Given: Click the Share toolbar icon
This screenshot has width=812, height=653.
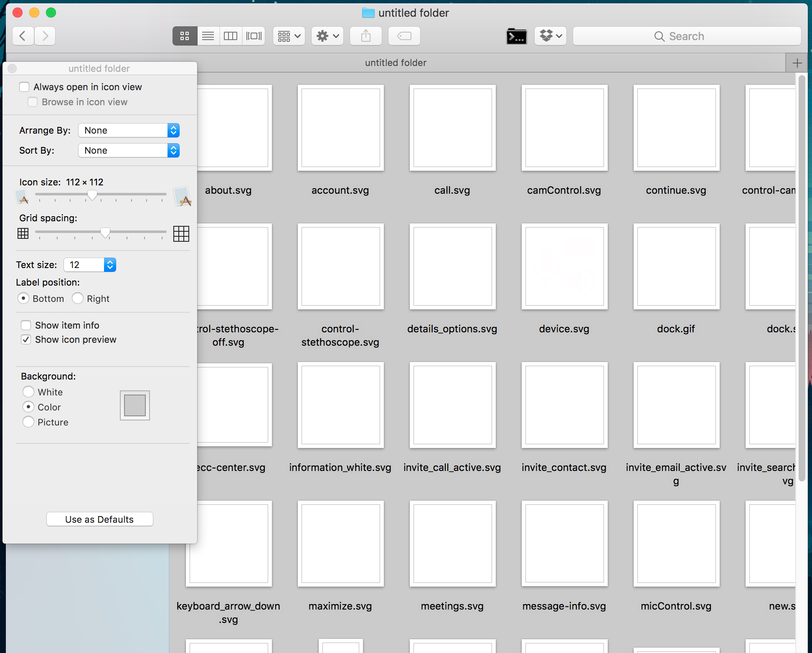Looking at the screenshot, I should pyautogui.click(x=366, y=36).
